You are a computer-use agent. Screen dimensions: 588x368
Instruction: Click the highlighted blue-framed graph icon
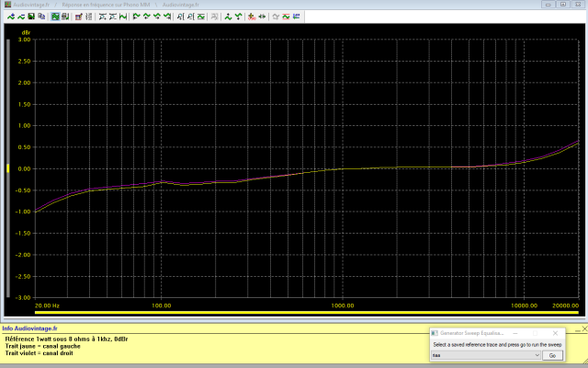pyautogui.click(x=55, y=17)
